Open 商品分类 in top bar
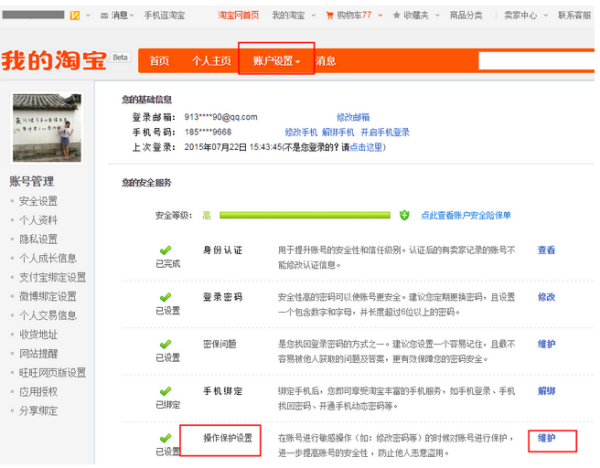Screen dimensions: 600x468 point(466,15)
